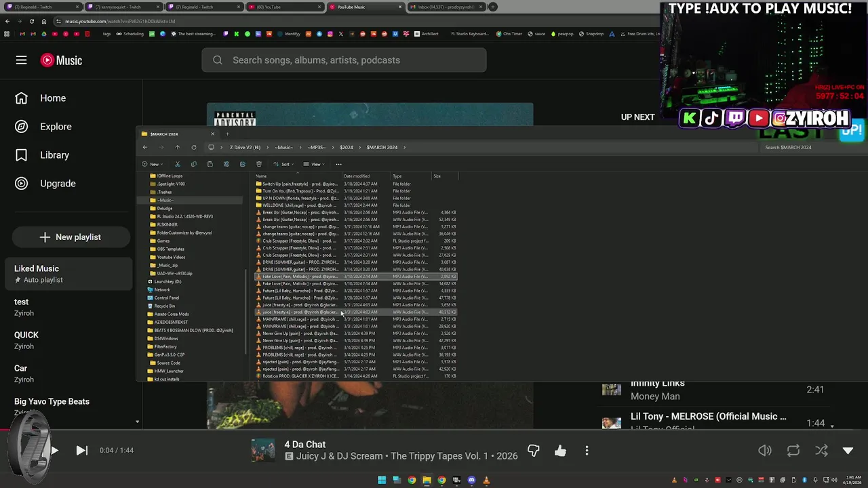
Task: Dislike the song 4 Da Chat
Action: coord(534,451)
